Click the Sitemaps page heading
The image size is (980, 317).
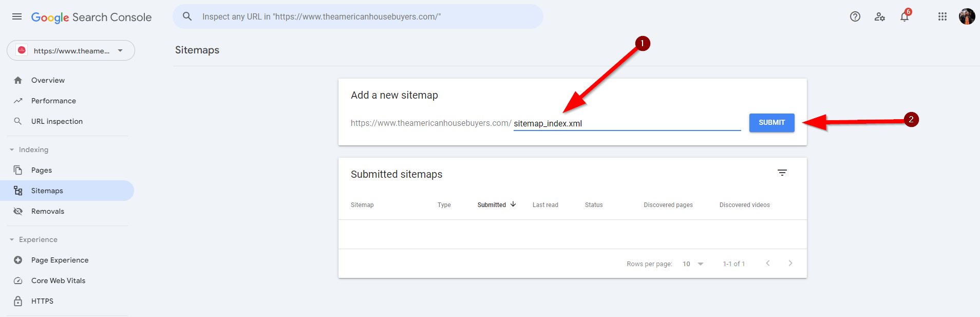(x=197, y=50)
